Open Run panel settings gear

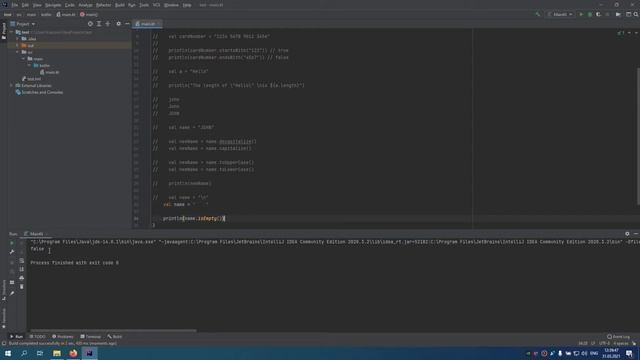click(627, 234)
